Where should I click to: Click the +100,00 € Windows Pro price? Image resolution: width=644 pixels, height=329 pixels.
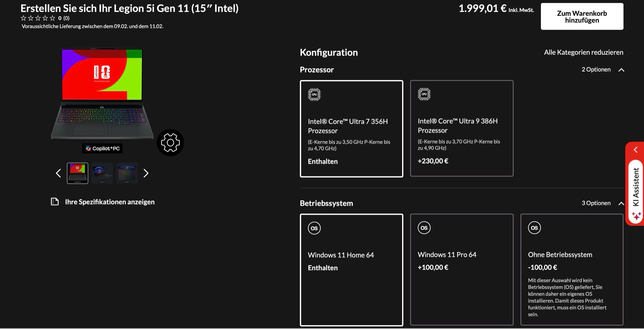pos(433,267)
